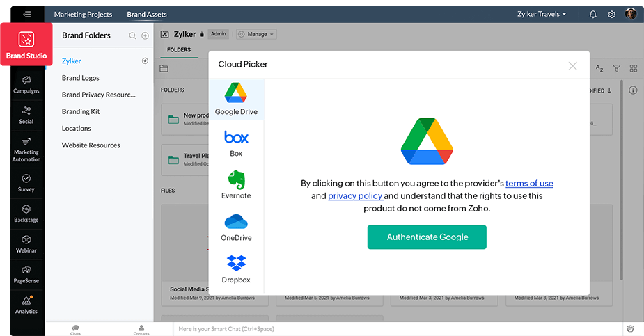Select Google Drive in the Cloud Picker
The width and height of the screenshot is (644, 336).
(x=236, y=99)
